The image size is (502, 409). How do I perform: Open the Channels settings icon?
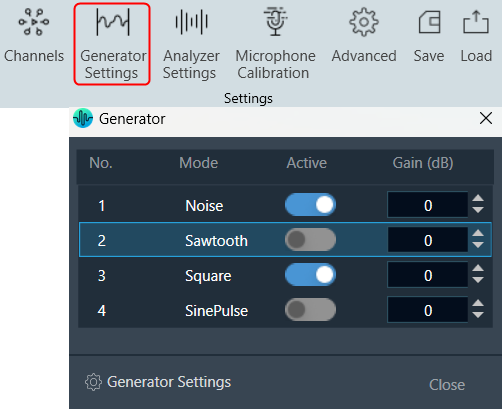tap(34, 22)
